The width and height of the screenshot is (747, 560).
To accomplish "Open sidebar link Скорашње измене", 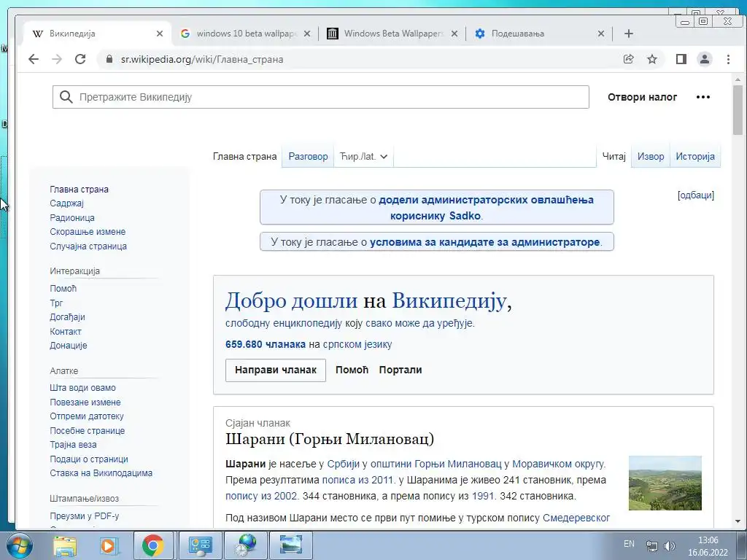I will pos(88,232).
